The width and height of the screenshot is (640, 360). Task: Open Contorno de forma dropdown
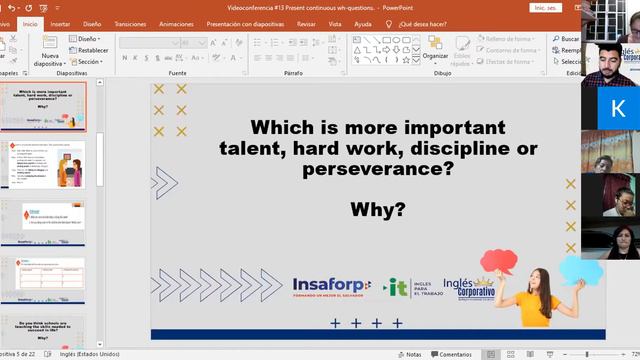(x=509, y=50)
